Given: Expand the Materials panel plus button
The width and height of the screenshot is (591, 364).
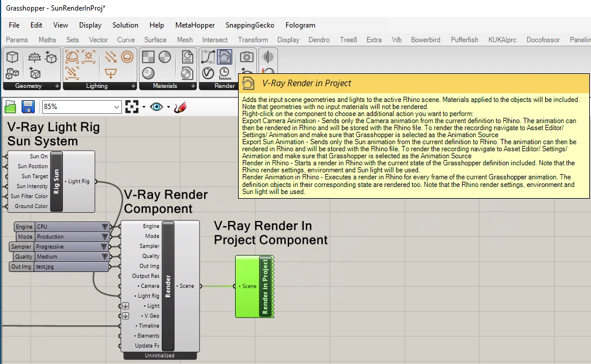Looking at the screenshot, I should pyautogui.click(x=193, y=86).
